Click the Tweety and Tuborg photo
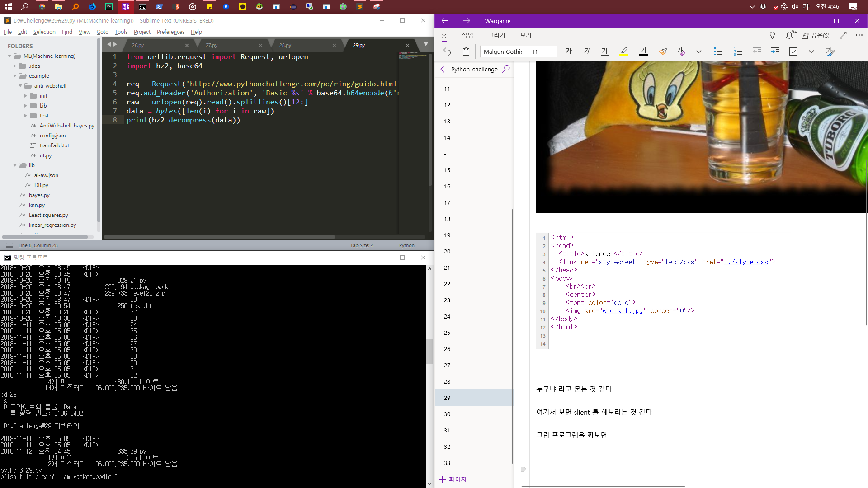 coord(701,137)
